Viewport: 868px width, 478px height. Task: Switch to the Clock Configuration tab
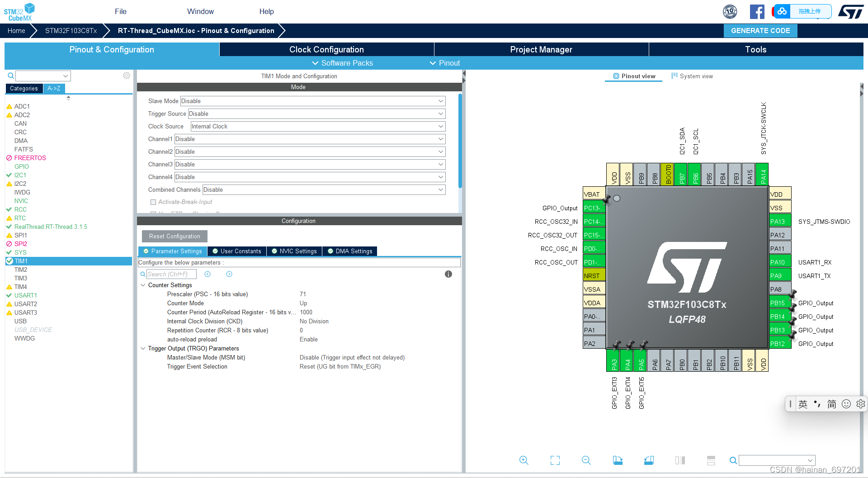(326, 49)
